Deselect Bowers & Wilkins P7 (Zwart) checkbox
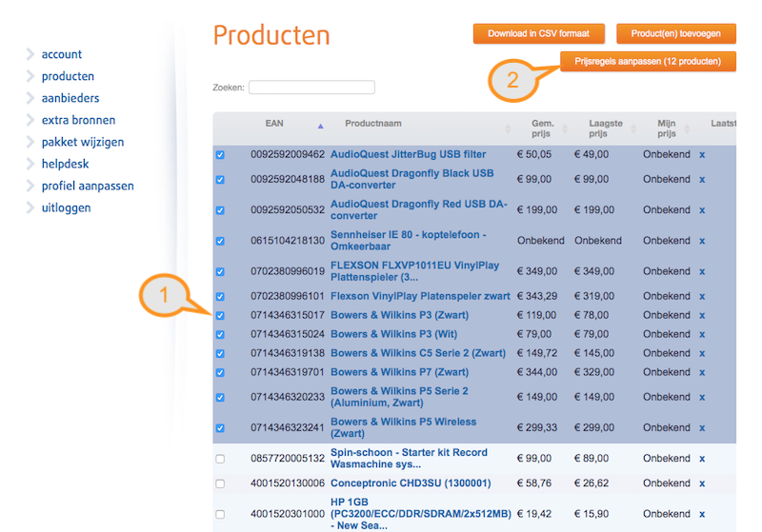 (x=220, y=372)
